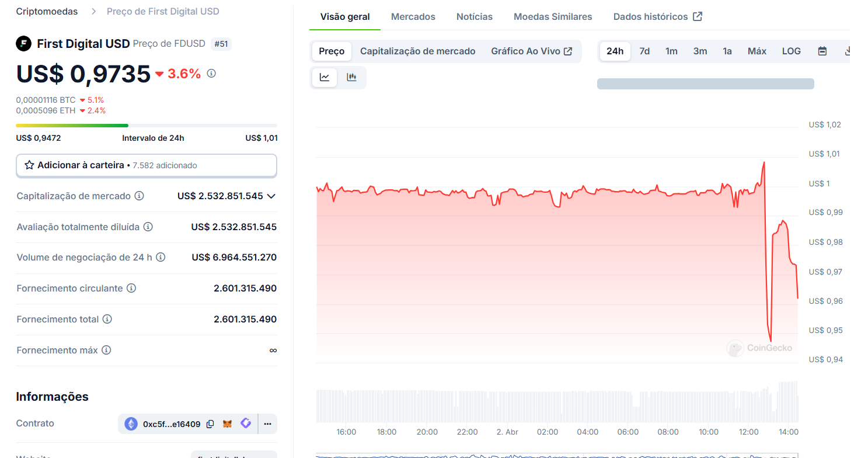
Task: Open more contract options (three dots)
Action: [x=267, y=424]
